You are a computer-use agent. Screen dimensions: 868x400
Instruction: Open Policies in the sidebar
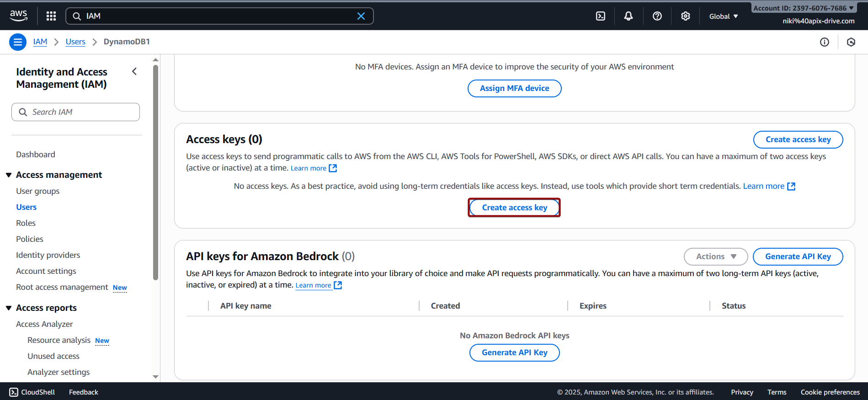pos(30,239)
